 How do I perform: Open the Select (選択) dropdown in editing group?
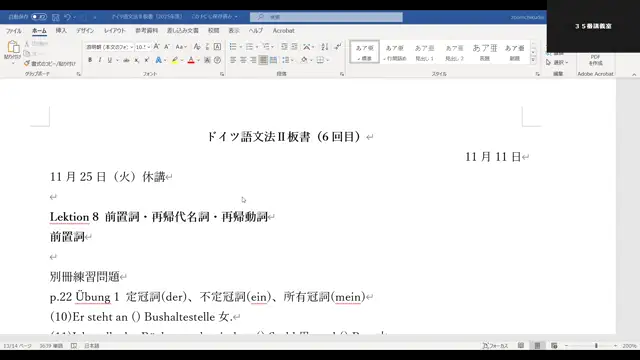tap(557, 62)
